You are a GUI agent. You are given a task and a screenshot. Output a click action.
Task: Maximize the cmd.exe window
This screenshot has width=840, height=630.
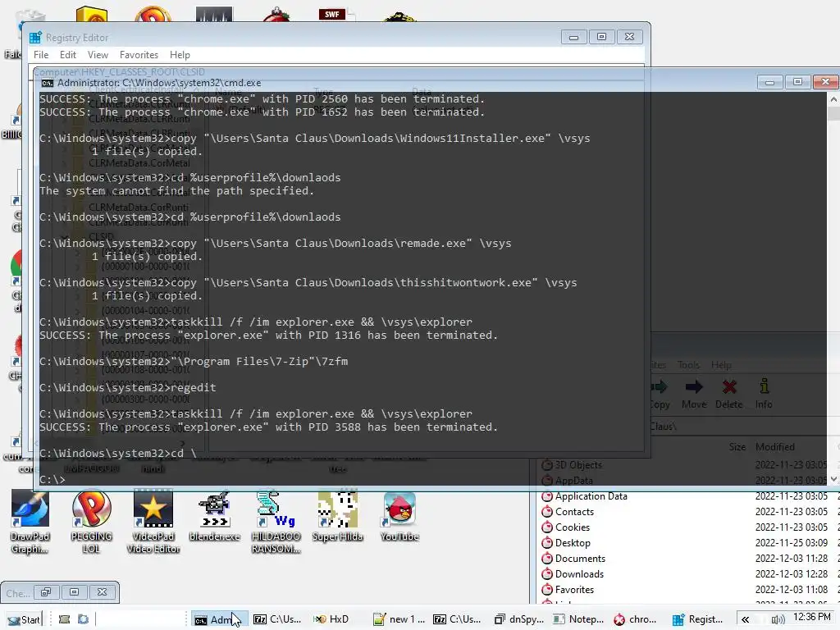797,82
